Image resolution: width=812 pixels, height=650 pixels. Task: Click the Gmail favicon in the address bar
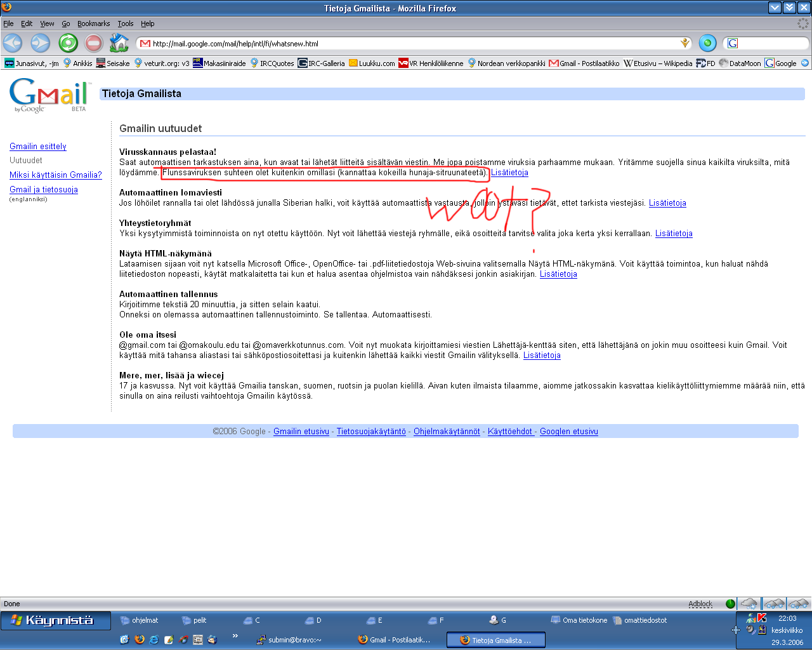coord(145,44)
